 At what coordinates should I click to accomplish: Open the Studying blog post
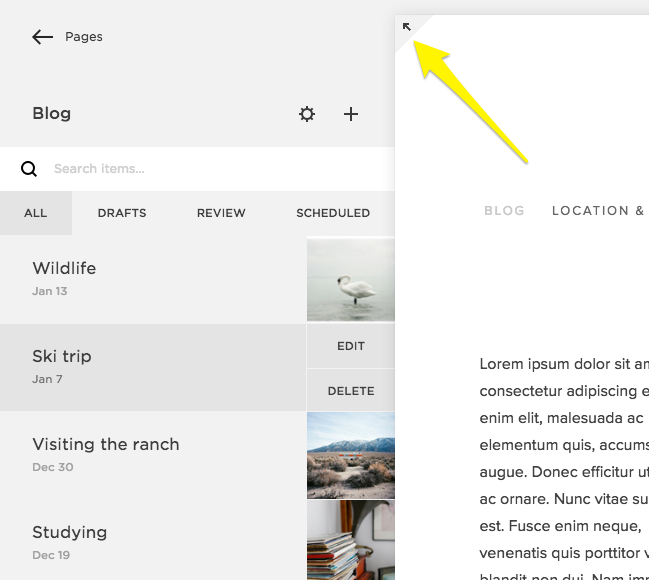click(x=150, y=540)
